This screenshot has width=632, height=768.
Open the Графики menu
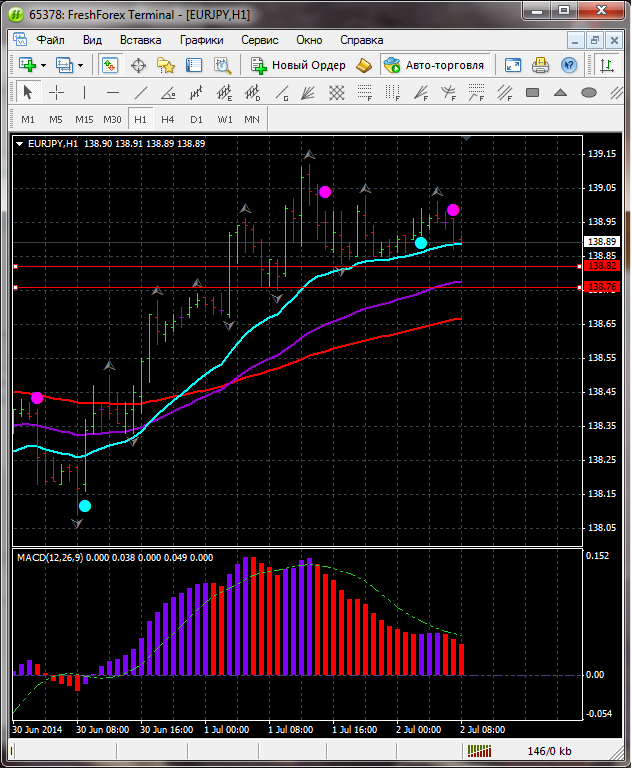201,40
